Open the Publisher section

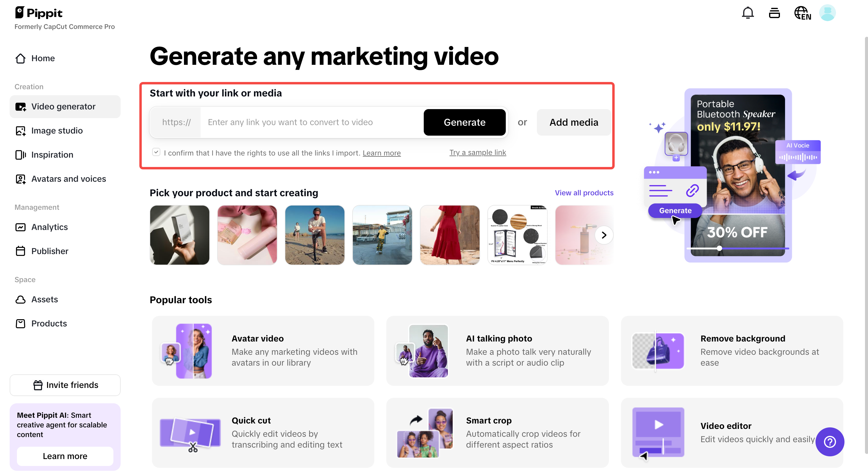click(x=49, y=251)
